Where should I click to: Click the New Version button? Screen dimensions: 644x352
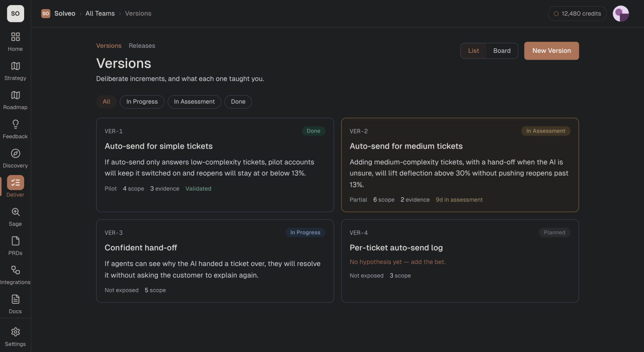(x=551, y=51)
